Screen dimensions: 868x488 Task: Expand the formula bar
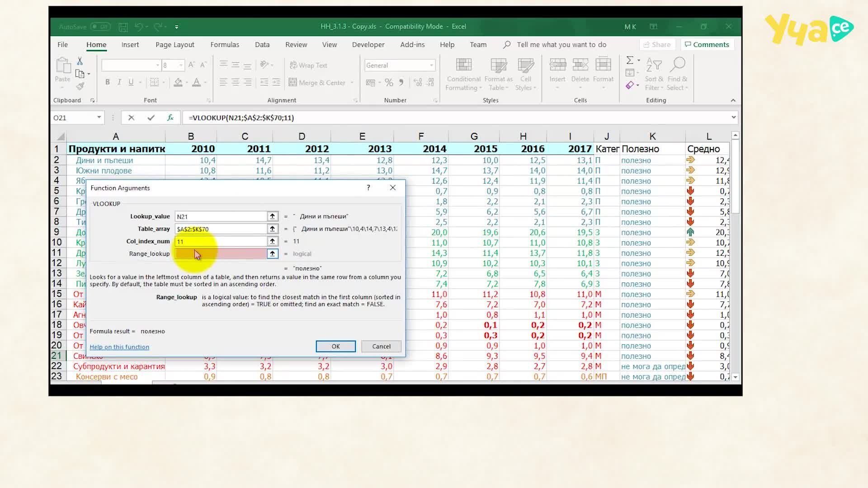733,117
